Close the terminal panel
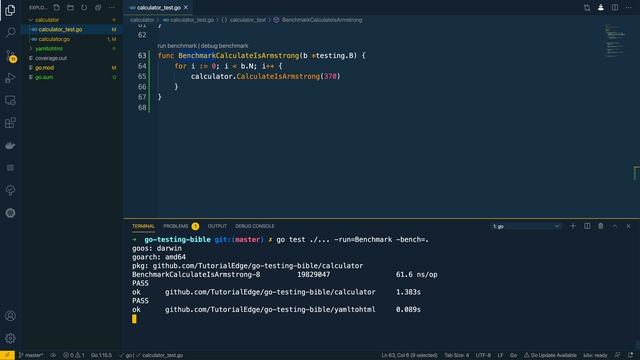The width and height of the screenshot is (640, 360). pos(629,226)
